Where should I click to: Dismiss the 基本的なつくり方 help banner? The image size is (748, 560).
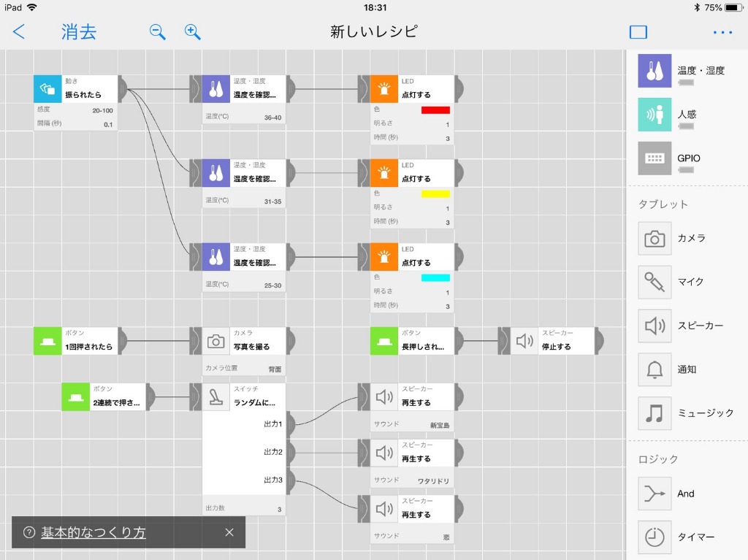pos(229,532)
